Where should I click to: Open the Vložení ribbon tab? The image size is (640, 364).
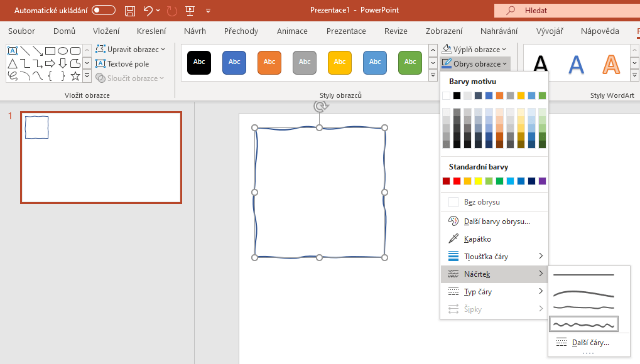[x=106, y=31]
